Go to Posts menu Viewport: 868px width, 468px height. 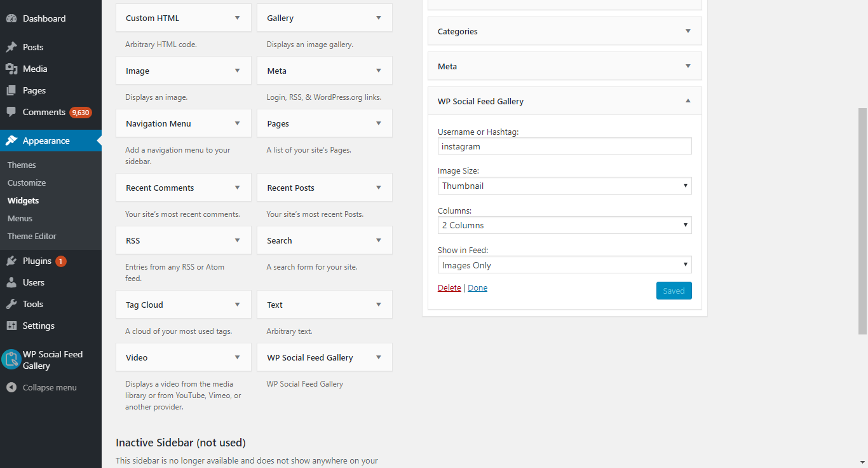(33, 47)
